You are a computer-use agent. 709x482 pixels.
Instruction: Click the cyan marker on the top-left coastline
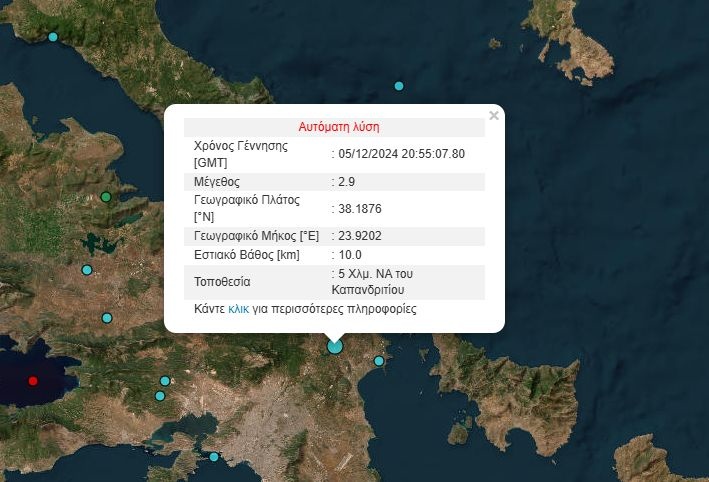tap(54, 38)
